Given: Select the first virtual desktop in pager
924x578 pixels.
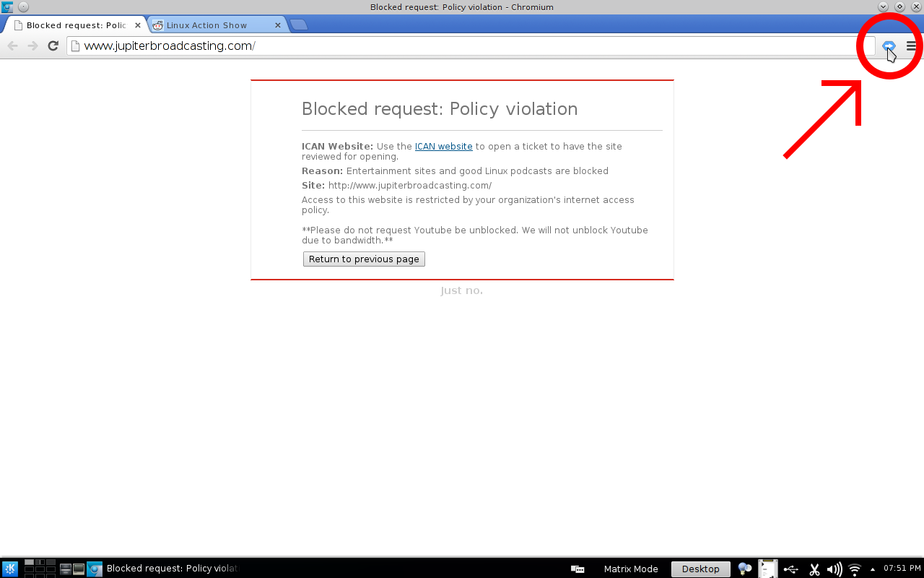Looking at the screenshot, I should 30,562.
